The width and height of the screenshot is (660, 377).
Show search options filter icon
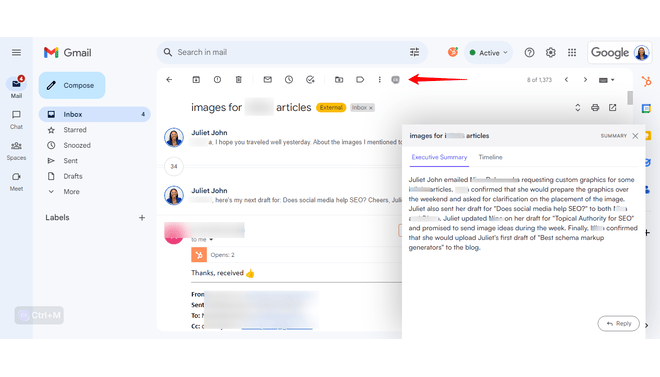coord(414,52)
